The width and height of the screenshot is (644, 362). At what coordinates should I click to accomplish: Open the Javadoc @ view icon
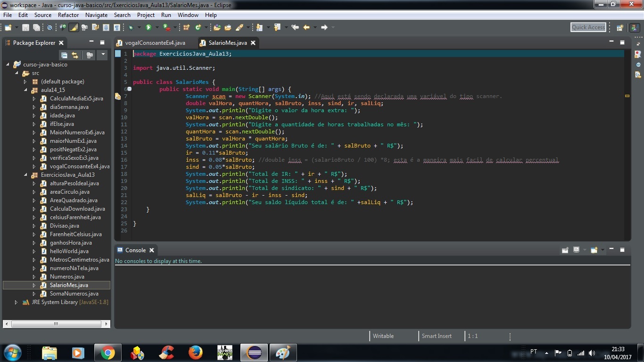(638, 65)
